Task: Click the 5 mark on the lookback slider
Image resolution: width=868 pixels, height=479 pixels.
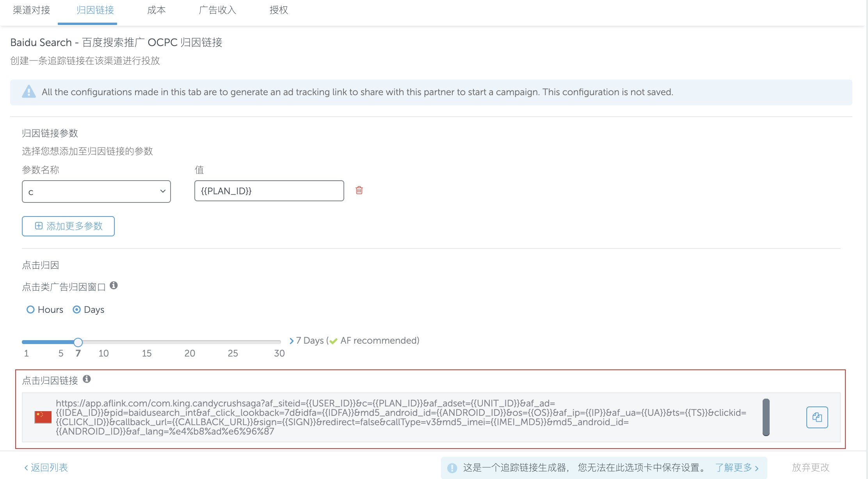Action: point(61,353)
